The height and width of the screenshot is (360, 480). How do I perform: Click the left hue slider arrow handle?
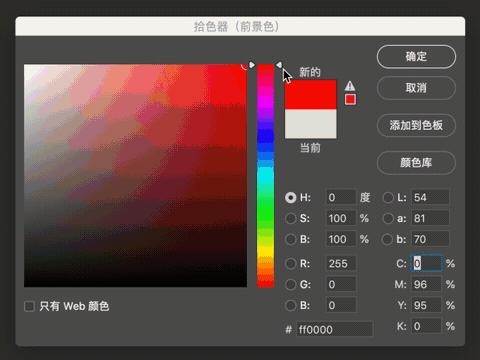(x=252, y=65)
